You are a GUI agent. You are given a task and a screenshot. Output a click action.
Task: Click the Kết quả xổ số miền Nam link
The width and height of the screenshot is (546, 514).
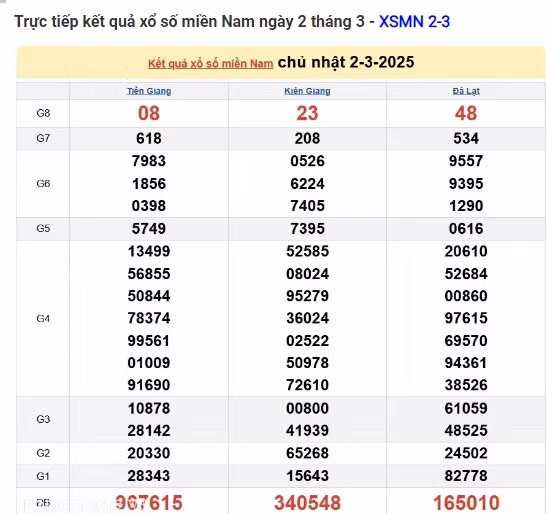pyautogui.click(x=210, y=64)
